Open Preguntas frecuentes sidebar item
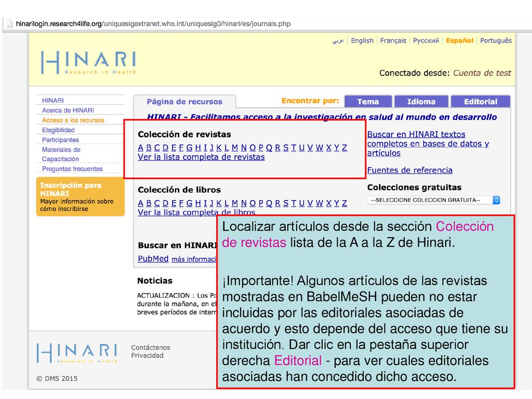The width and height of the screenshot is (532, 399). pos(72,169)
